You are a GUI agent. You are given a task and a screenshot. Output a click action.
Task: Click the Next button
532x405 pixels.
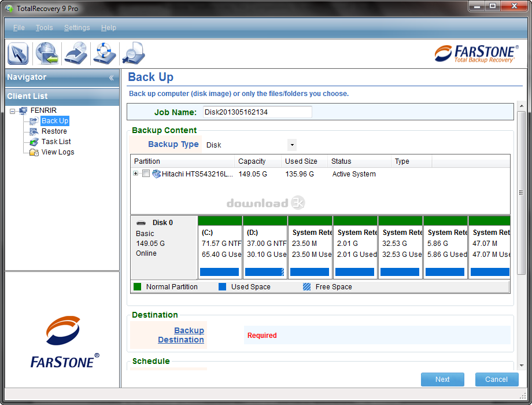442,380
